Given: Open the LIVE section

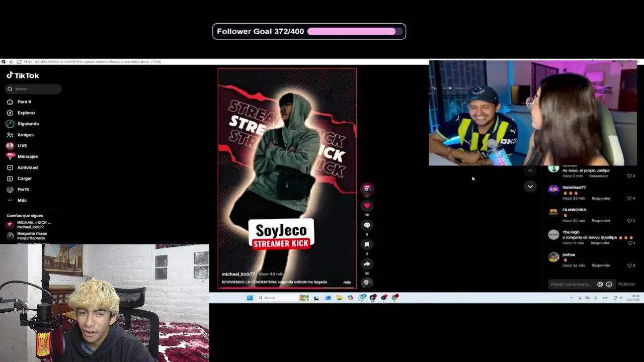Looking at the screenshot, I should pos(17,145).
